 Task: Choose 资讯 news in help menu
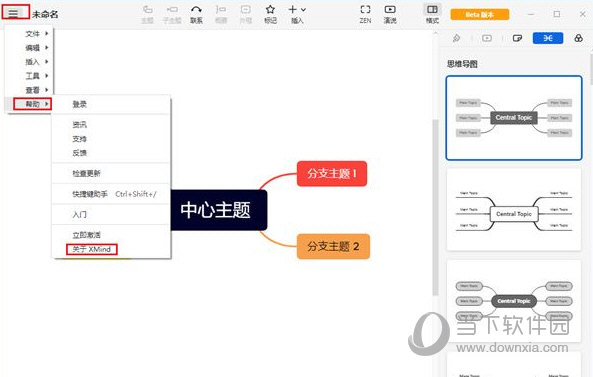[x=111, y=124]
